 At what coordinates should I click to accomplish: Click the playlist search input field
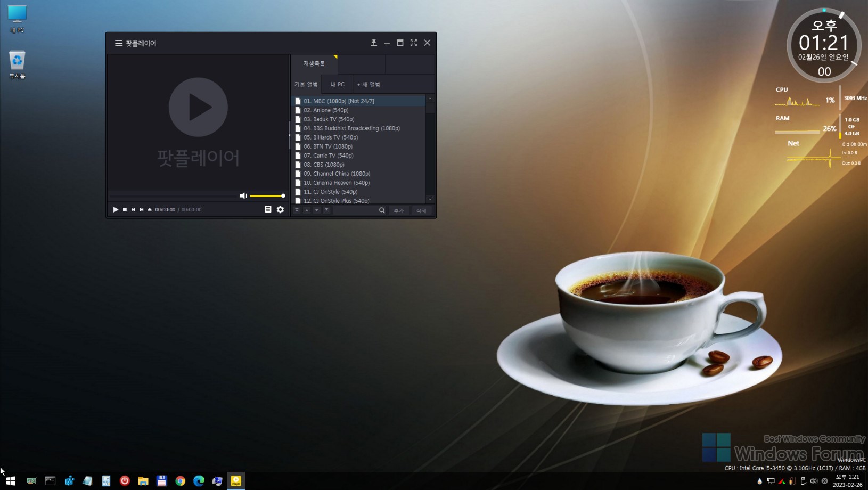(355, 210)
